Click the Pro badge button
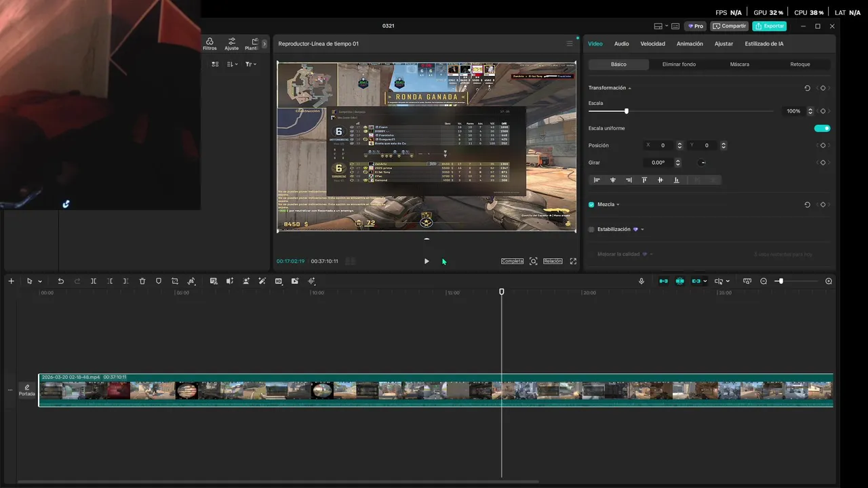This screenshot has width=868, height=488. coord(696,26)
